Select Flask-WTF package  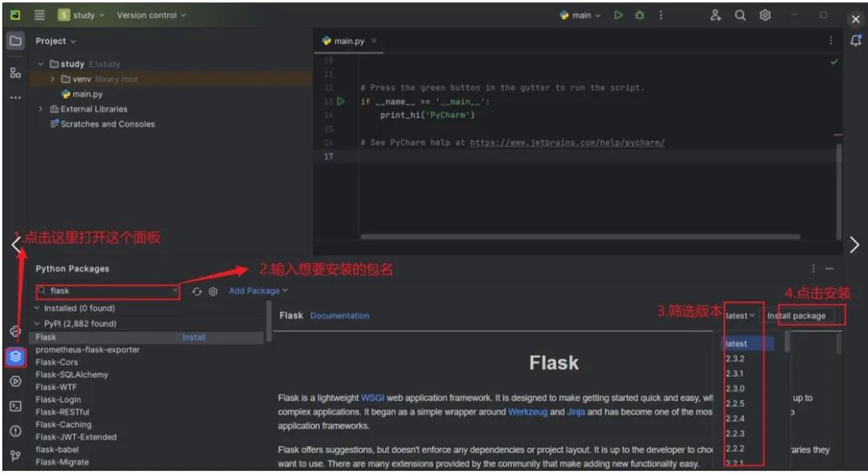point(56,387)
